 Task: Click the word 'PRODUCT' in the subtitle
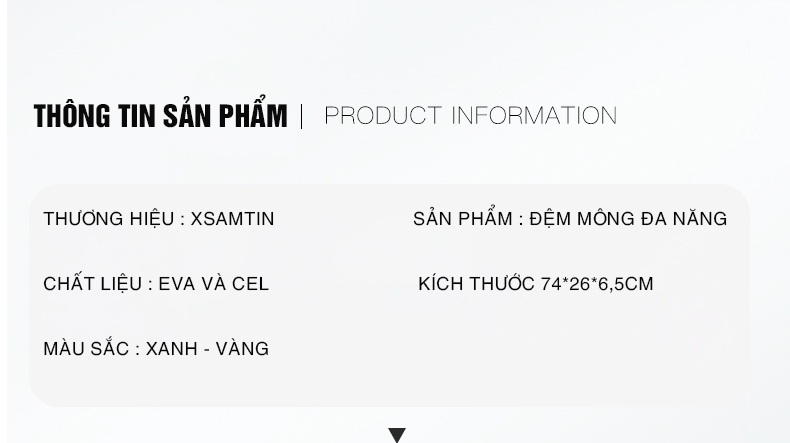(383, 116)
